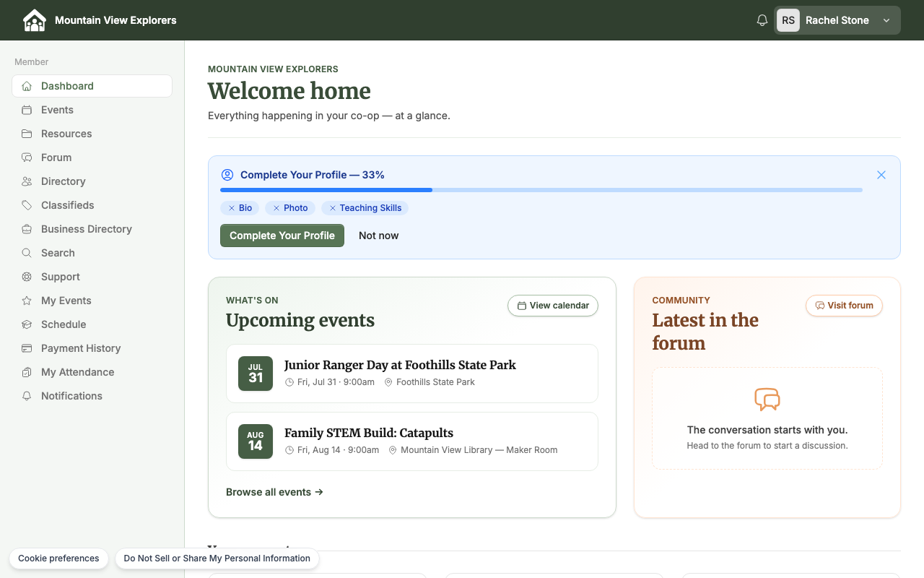The width and height of the screenshot is (924, 578).
Task: Open the View calendar button
Action: point(553,306)
